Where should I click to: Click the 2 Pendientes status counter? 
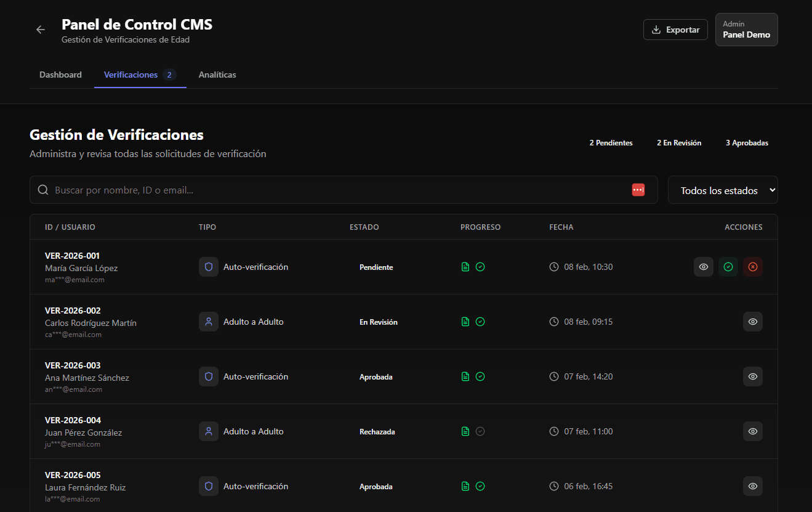[611, 143]
